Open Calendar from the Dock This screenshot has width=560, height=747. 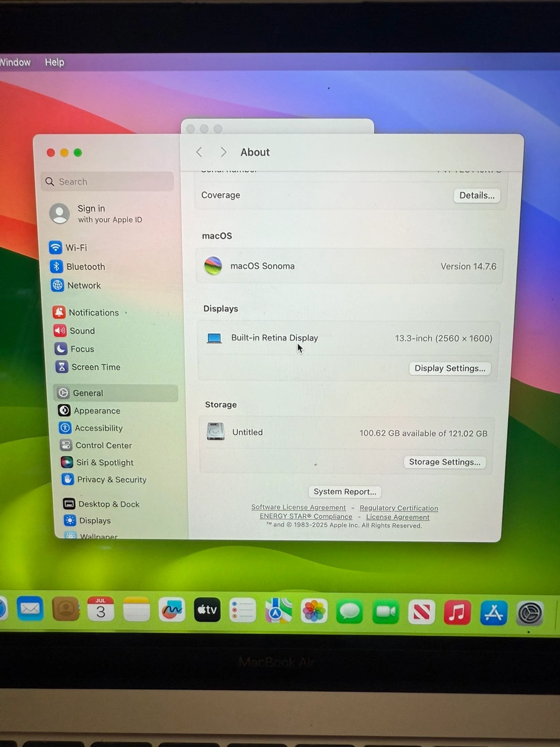pos(101,609)
